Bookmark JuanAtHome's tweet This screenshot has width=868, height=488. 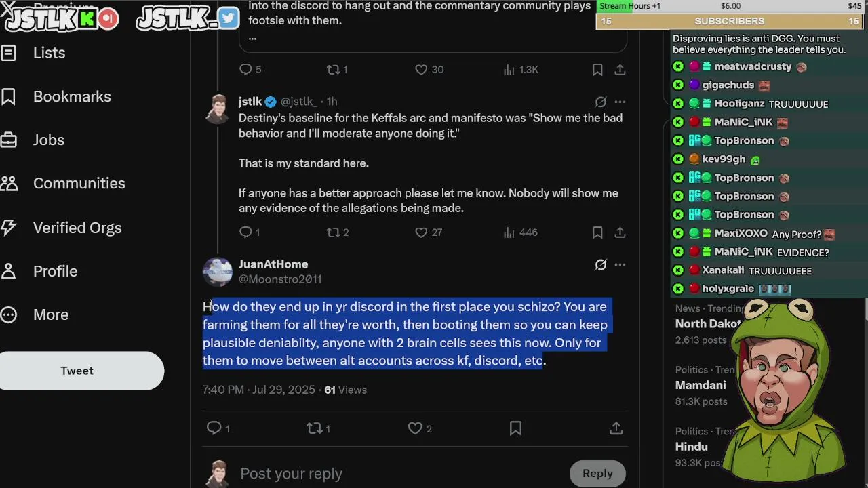click(x=515, y=428)
